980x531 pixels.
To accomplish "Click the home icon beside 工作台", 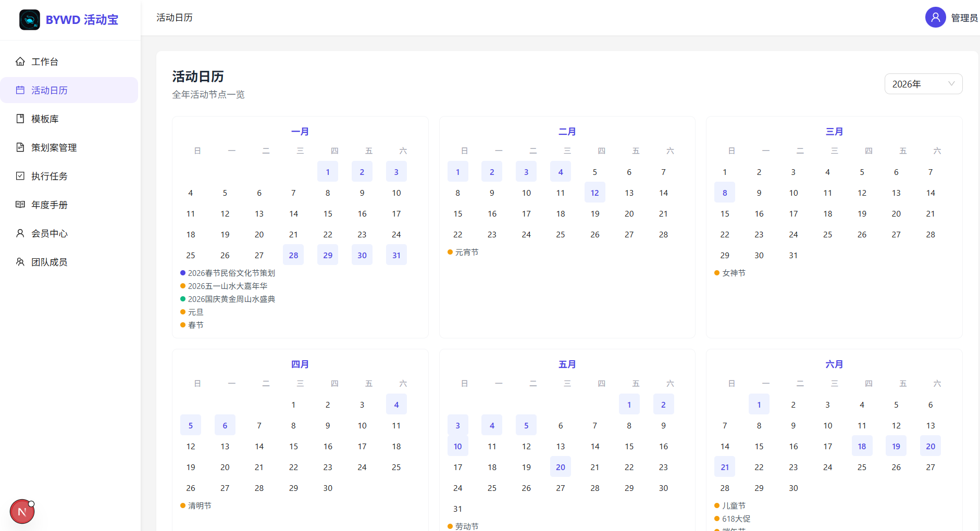I will click(20, 61).
